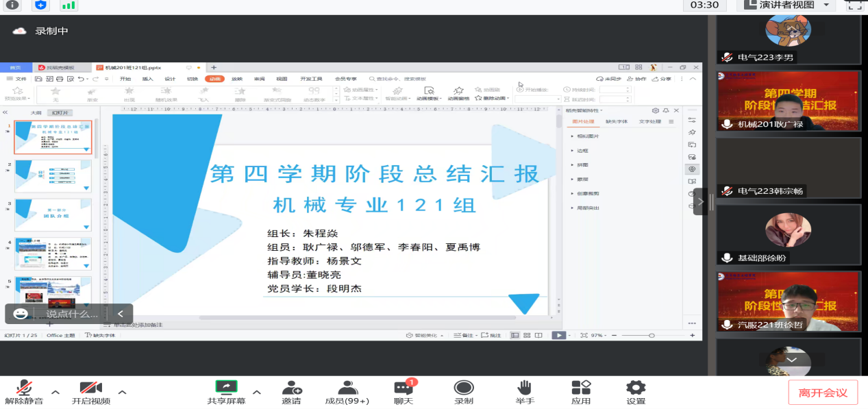868x409 pixels.
Task: Open the 应用 apps icon
Action: click(581, 388)
